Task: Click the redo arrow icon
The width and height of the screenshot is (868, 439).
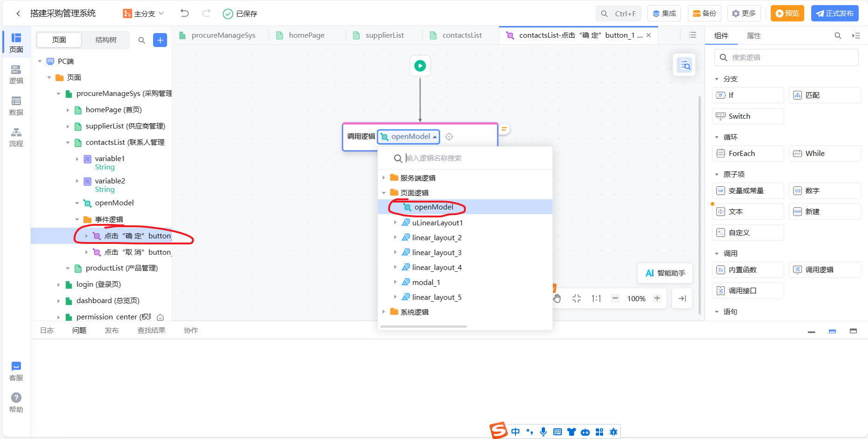Action: 206,13
